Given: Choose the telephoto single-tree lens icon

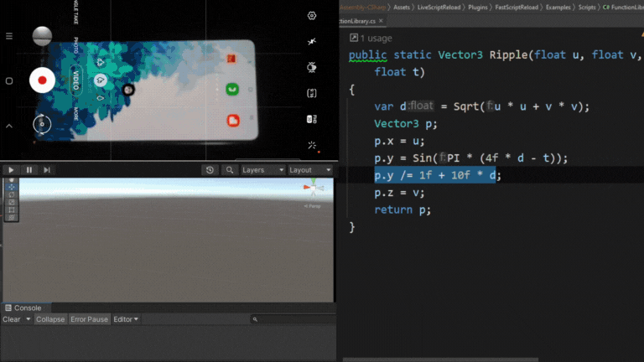Looking at the screenshot, I should (x=101, y=98).
